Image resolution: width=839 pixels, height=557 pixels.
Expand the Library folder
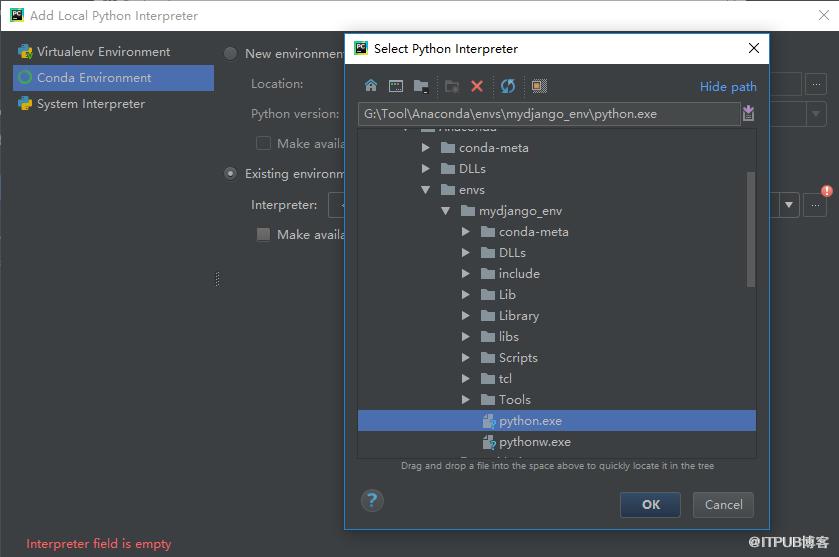[466, 316]
